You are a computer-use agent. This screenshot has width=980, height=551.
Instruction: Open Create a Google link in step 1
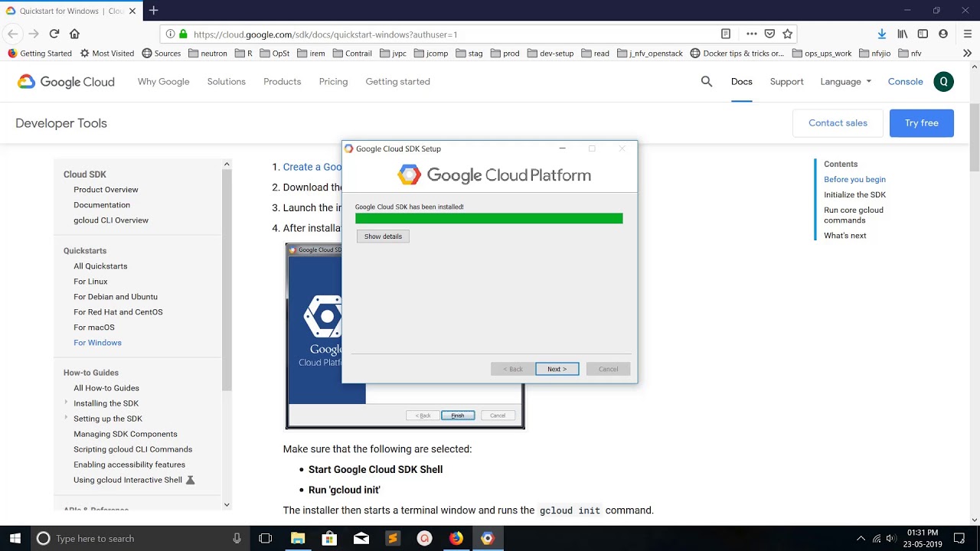(x=312, y=167)
